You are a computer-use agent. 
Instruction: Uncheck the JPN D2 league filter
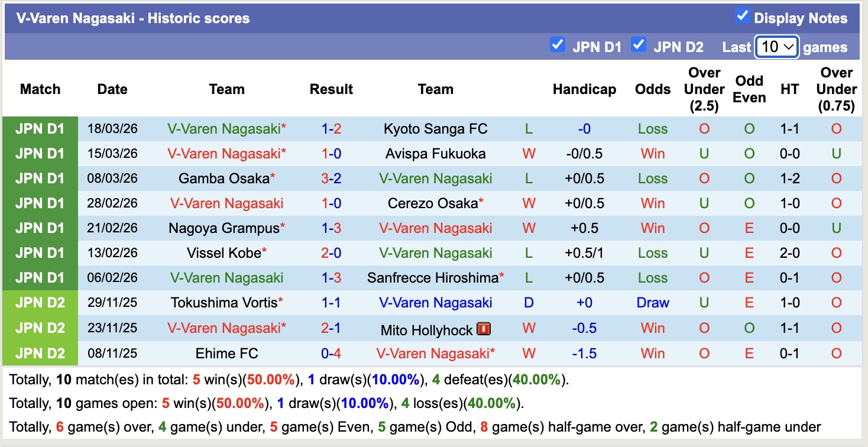point(639,44)
